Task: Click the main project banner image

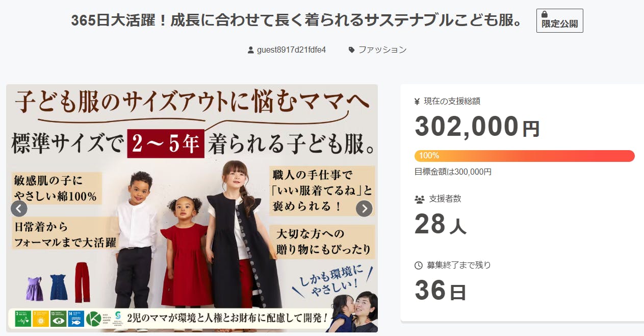Action: (x=192, y=208)
